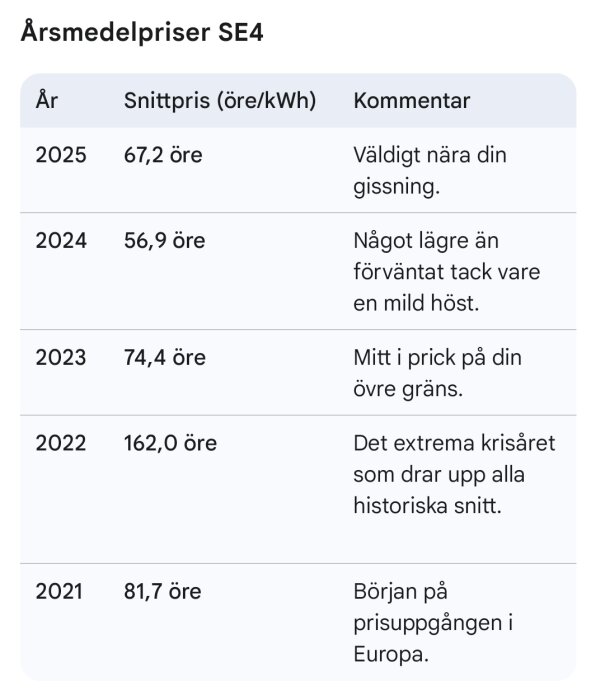The height and width of the screenshot is (700, 605).
Task: Select the 2023 year cell
Action: click(61, 358)
